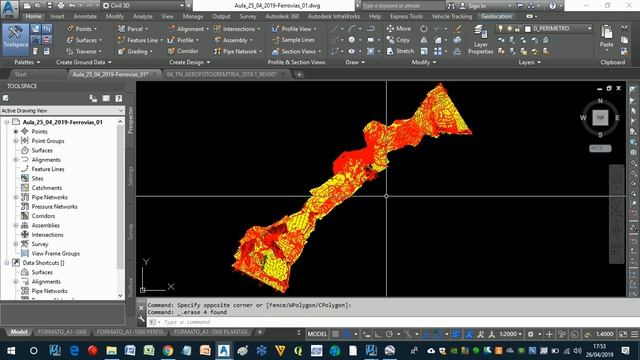Select the Move command
Viewport: 640px width, 360px height.
pos(398,29)
